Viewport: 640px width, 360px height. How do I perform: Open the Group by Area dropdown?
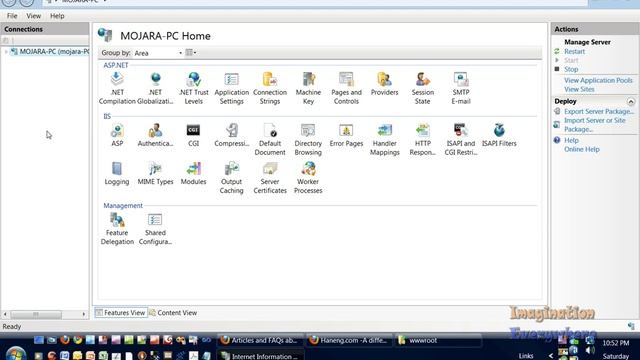coord(158,53)
